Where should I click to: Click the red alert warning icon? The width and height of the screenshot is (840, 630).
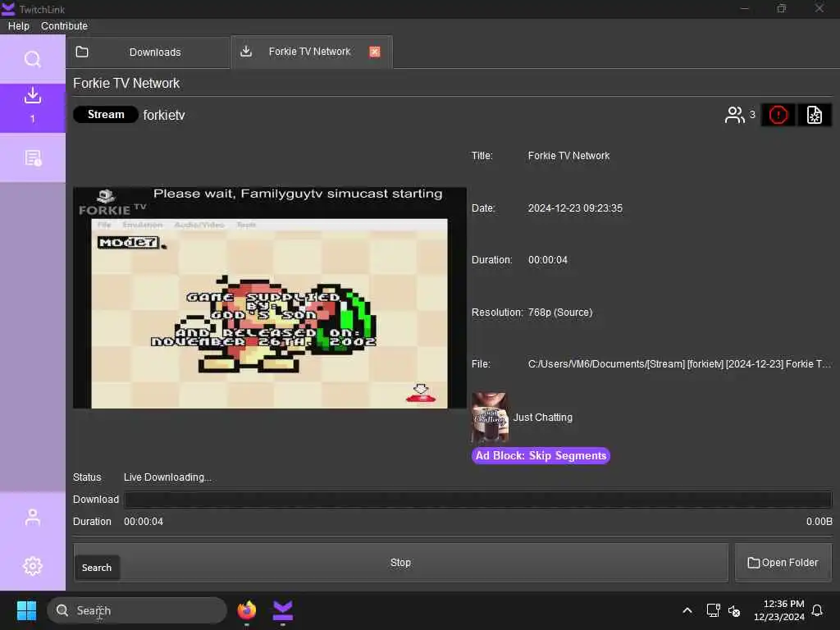click(778, 115)
